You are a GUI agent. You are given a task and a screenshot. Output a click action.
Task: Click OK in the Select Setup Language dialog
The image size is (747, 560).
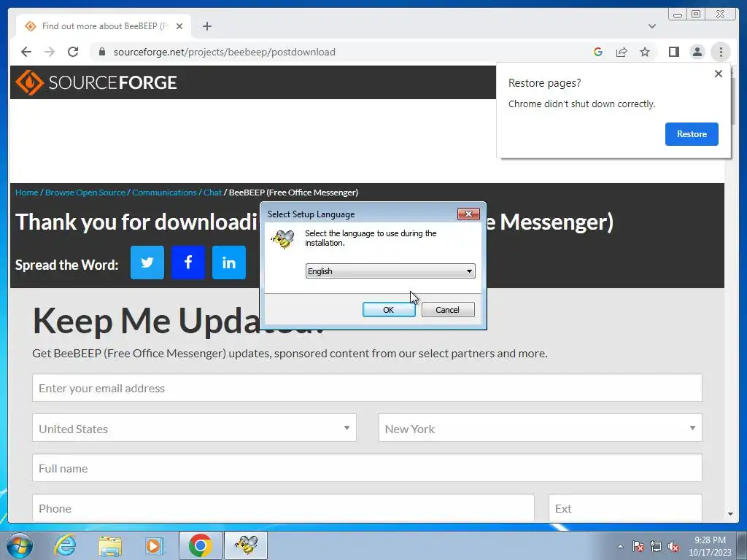(388, 309)
